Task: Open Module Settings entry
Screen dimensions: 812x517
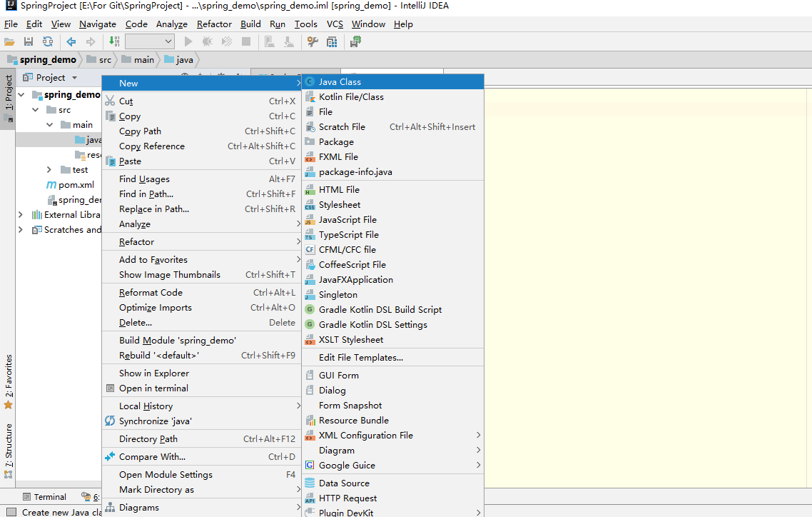Action: click(201, 475)
